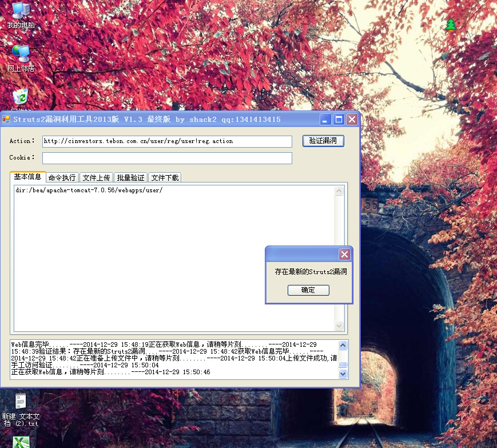Click the 存在最新的Struts2漏洞 dialog message
Image resolution: width=497 pixels, height=448 pixels.
pos(311,272)
